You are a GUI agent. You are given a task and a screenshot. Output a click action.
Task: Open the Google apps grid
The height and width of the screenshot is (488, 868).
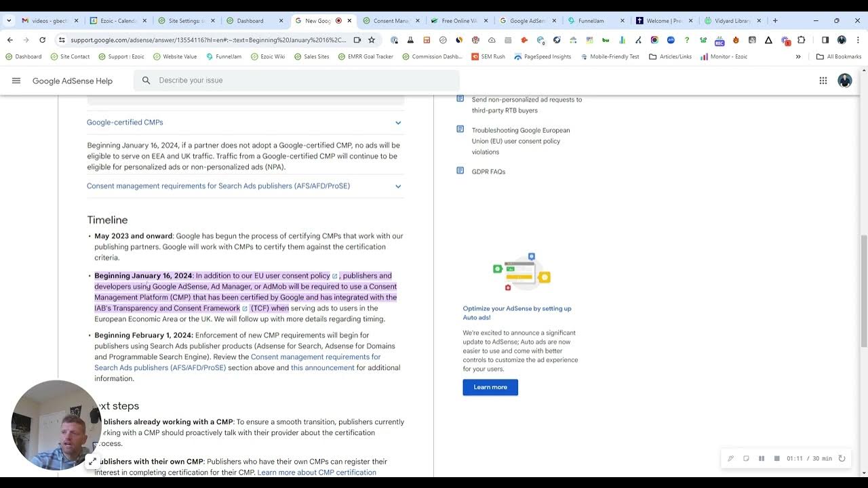(823, 81)
